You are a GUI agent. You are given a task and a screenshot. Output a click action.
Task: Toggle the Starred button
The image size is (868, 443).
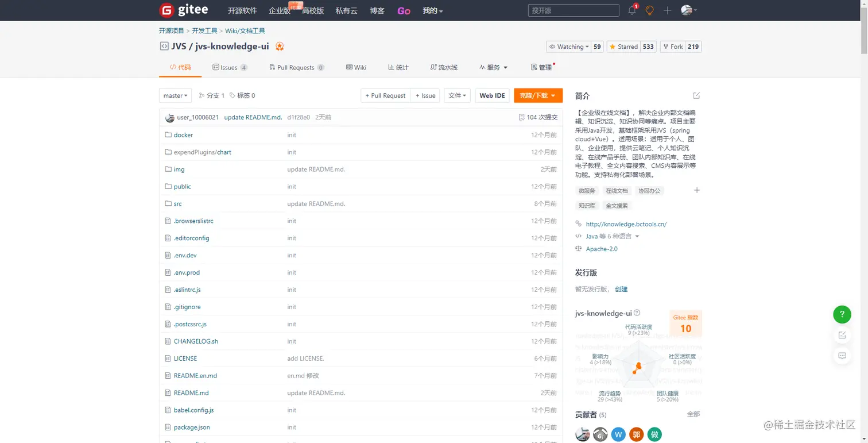pyautogui.click(x=623, y=47)
